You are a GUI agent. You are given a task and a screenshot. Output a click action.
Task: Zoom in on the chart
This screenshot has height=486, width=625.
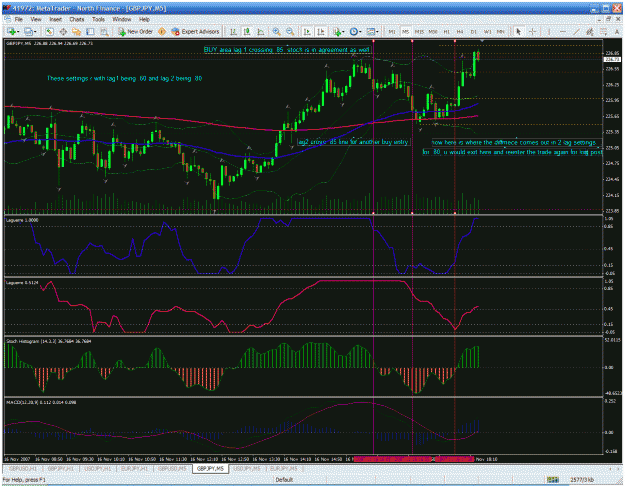point(276,31)
